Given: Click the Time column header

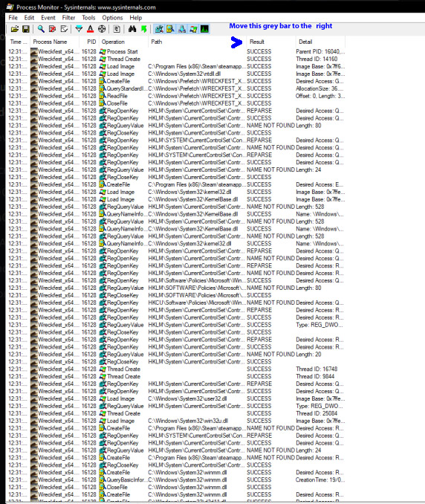Looking at the screenshot, I should 18,42.
